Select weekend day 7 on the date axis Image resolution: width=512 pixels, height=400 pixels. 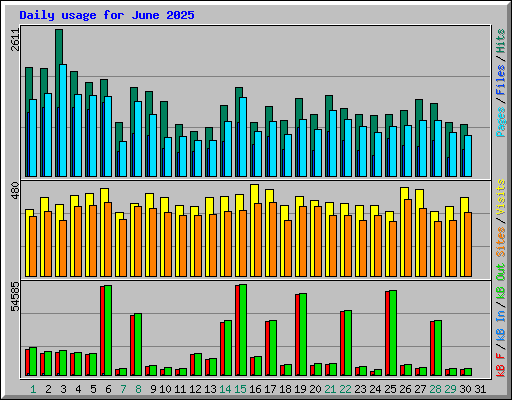click(123, 389)
